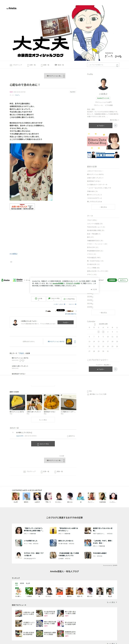The width and height of the screenshot is (129, 644).
Task: Open more options beside the follower フォロー button
Action: [x=115, y=369]
